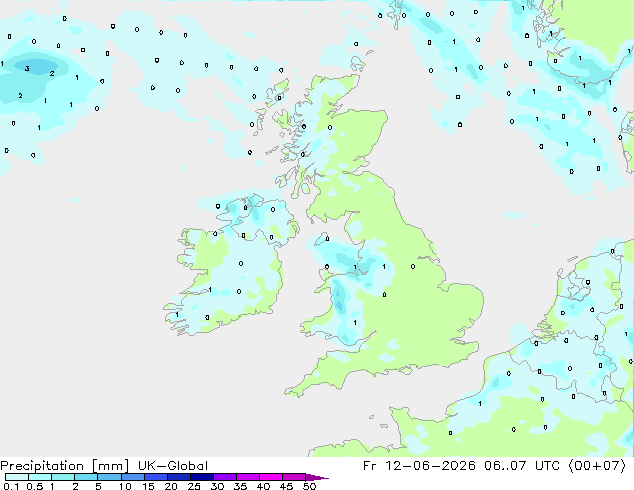The width and height of the screenshot is (634, 490).
Task: Choose the legend swatch between 20 and 25
Action: (x=179, y=477)
